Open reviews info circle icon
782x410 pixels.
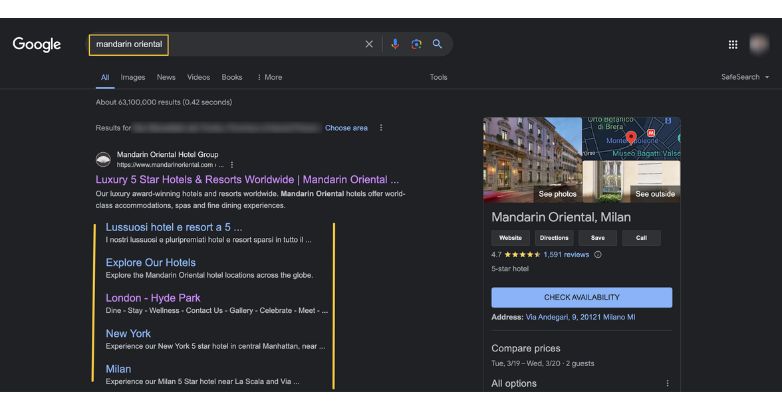tap(598, 254)
